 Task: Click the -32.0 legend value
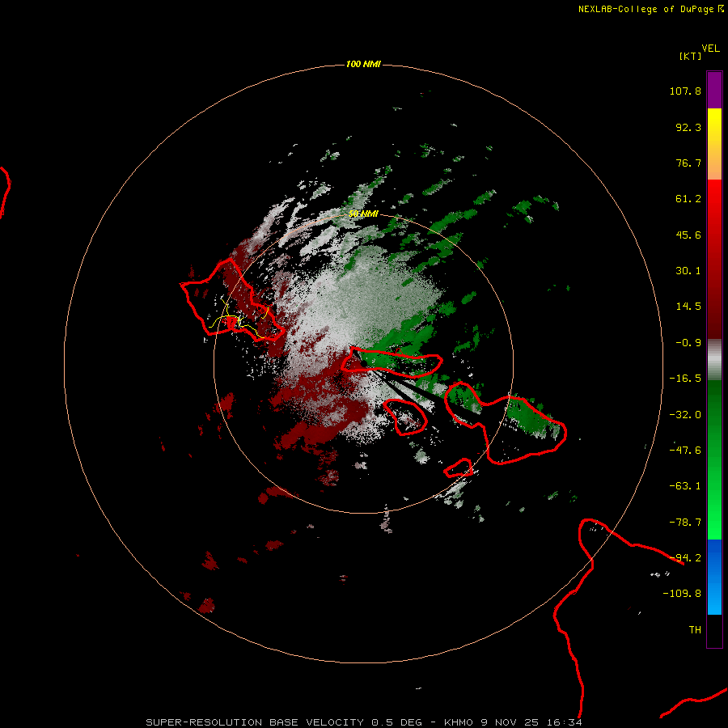(x=685, y=415)
